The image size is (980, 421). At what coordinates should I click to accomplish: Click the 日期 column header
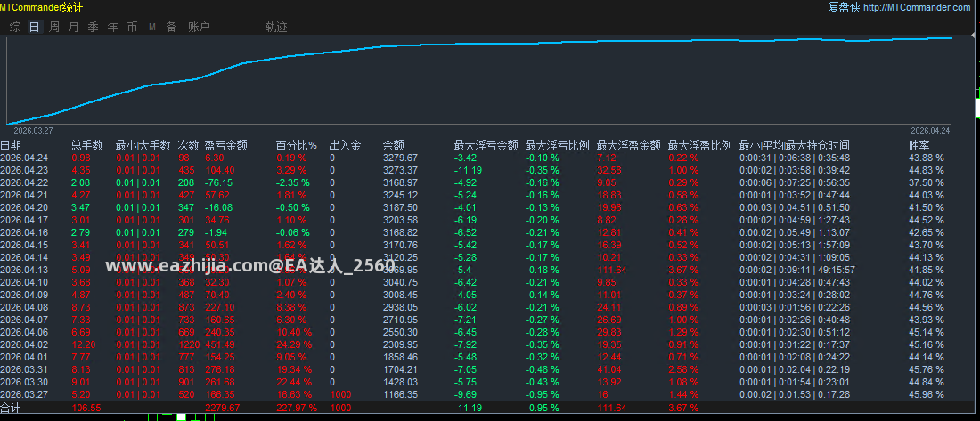tap(10, 146)
